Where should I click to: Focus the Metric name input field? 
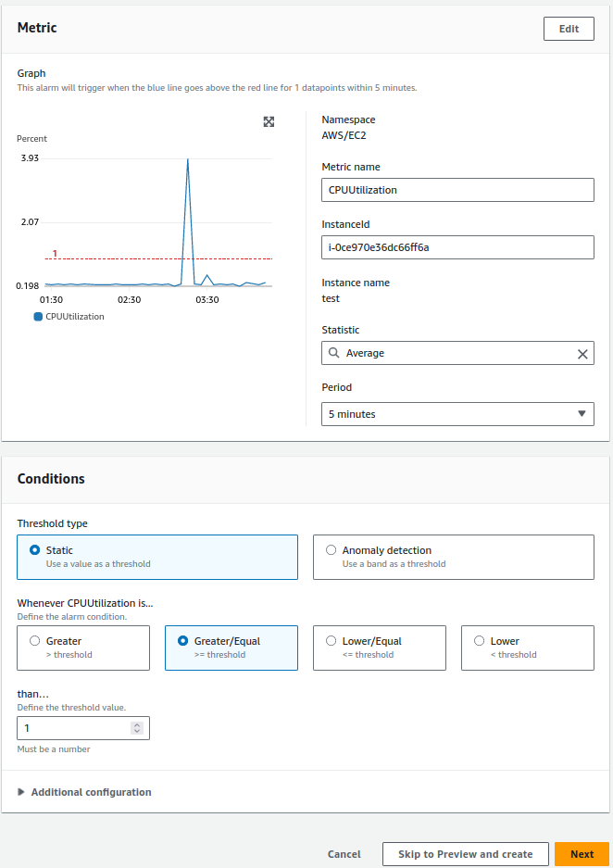point(457,190)
